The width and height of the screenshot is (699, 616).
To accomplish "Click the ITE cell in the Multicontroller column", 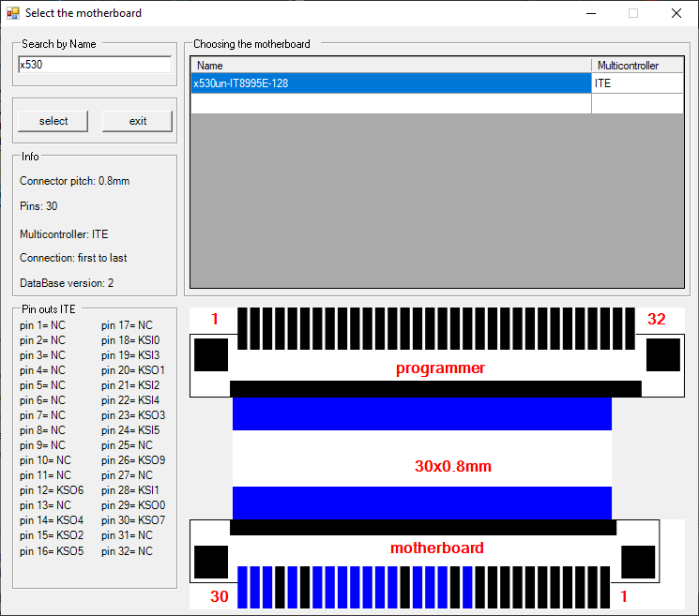I will [637, 83].
